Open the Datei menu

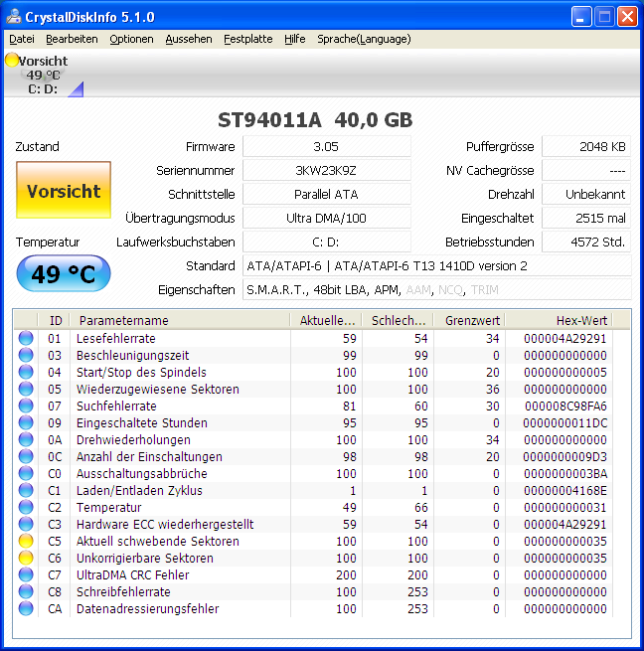point(22,39)
